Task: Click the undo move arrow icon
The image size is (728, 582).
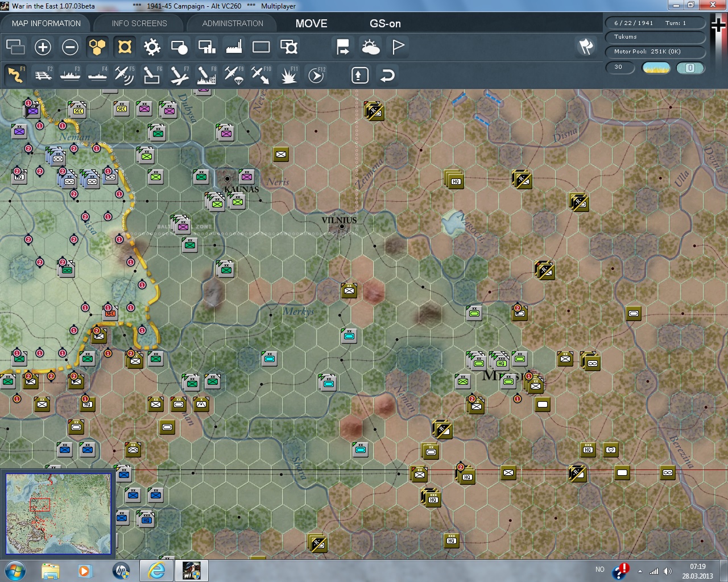Action: pos(387,75)
